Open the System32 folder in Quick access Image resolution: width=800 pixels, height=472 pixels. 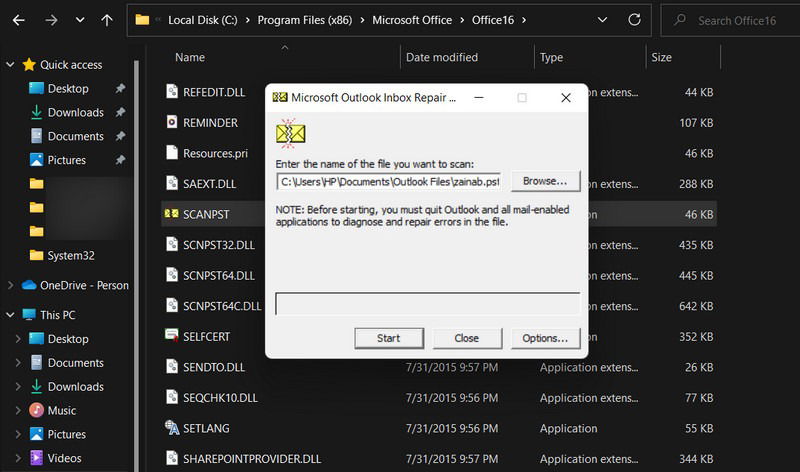[x=70, y=255]
